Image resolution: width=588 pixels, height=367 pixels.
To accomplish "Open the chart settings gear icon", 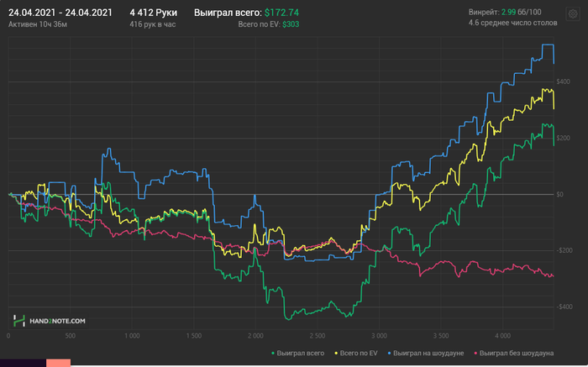I will [573, 14].
